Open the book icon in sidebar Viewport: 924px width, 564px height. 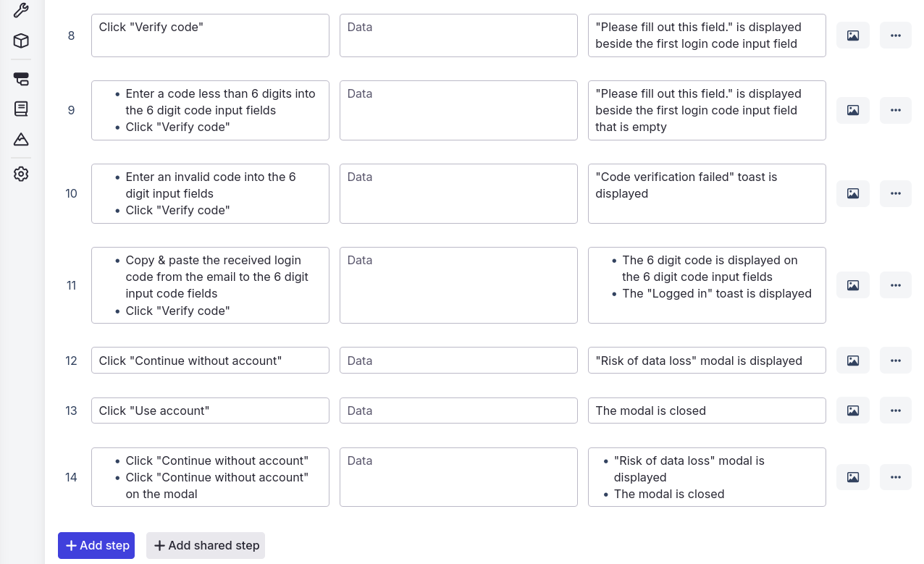click(x=21, y=109)
